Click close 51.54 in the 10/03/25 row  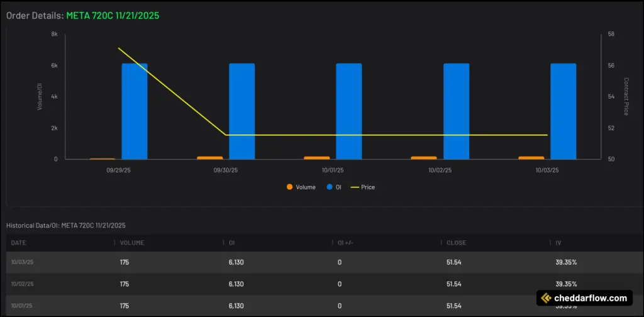coord(454,262)
